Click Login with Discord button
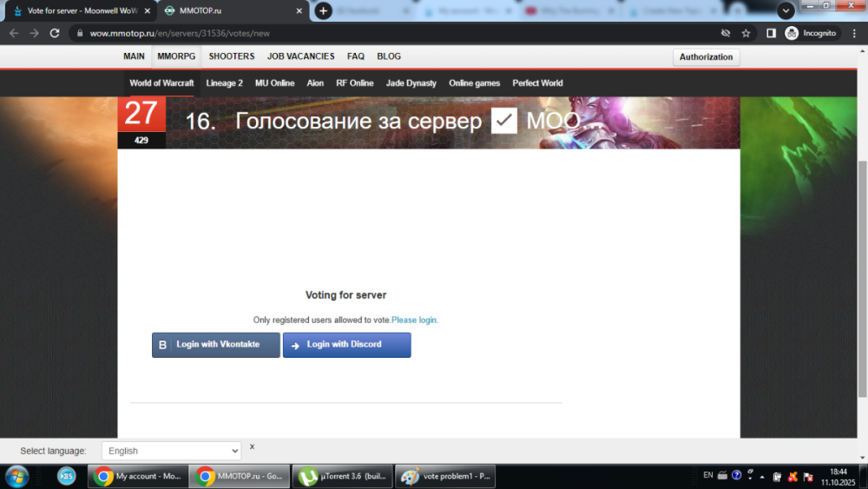This screenshot has height=489, width=868. click(x=346, y=345)
